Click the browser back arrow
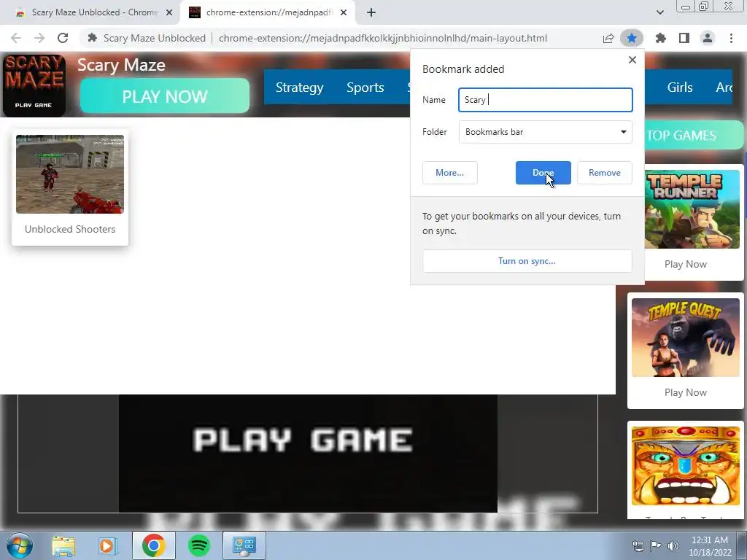 (16, 38)
